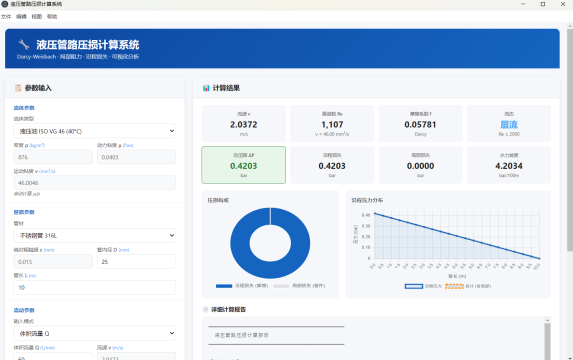Click the highlighted green 总压降 ΔP card
Viewport: 573px width, 360px height.
tap(244, 165)
